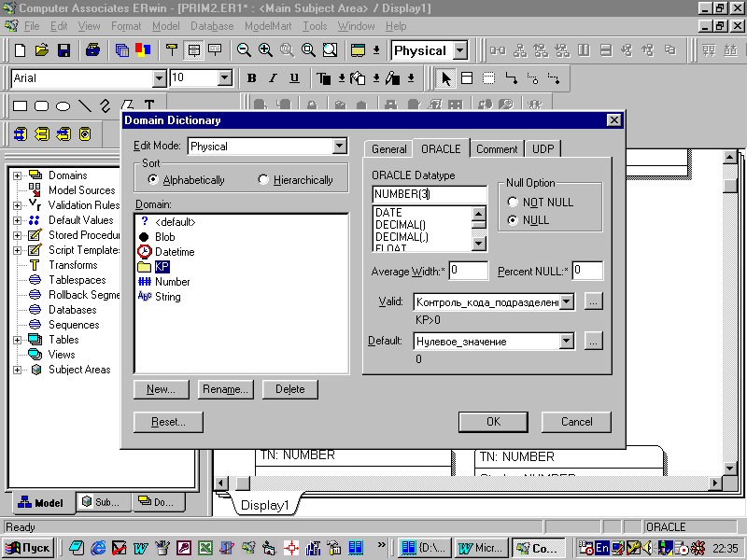Open Internet Explorer from the quick launch

(98, 548)
